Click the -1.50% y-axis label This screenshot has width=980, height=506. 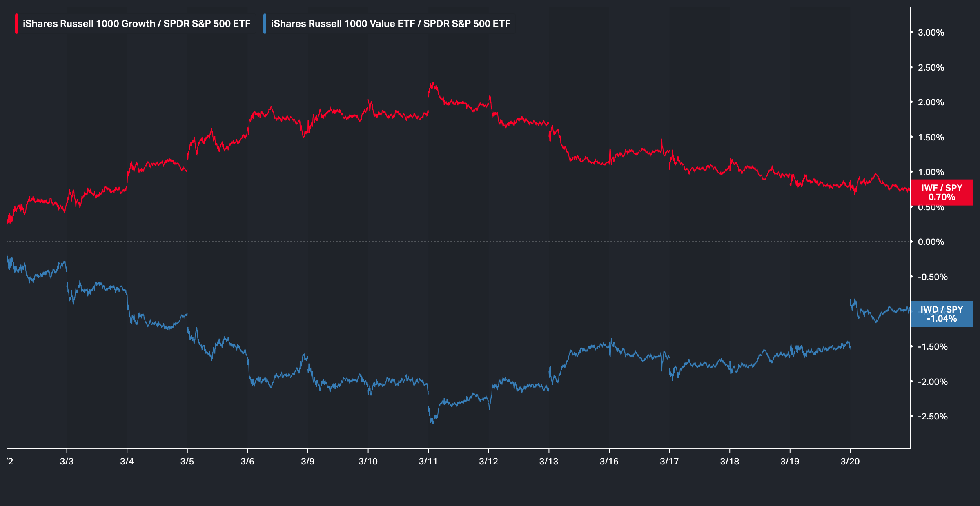(x=932, y=347)
